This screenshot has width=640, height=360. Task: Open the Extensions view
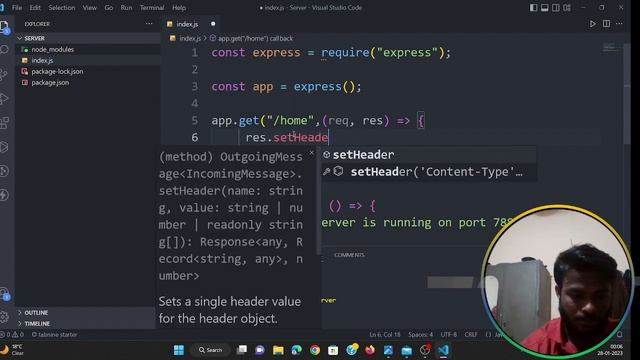[4, 122]
